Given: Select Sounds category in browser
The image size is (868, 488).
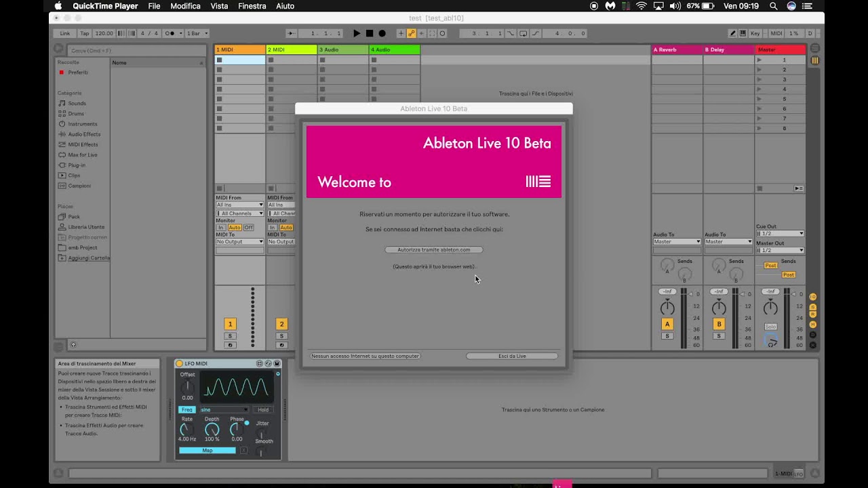Looking at the screenshot, I should coord(77,104).
